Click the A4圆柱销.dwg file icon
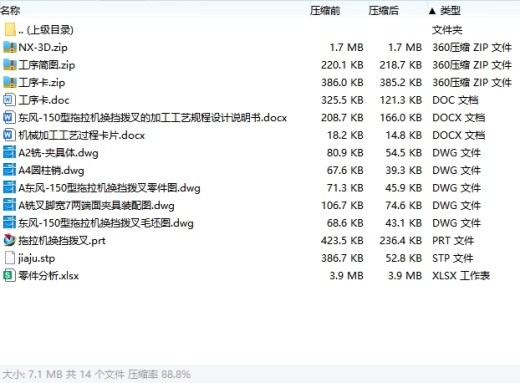Image resolution: width=520 pixels, height=383 pixels. coord(9,170)
